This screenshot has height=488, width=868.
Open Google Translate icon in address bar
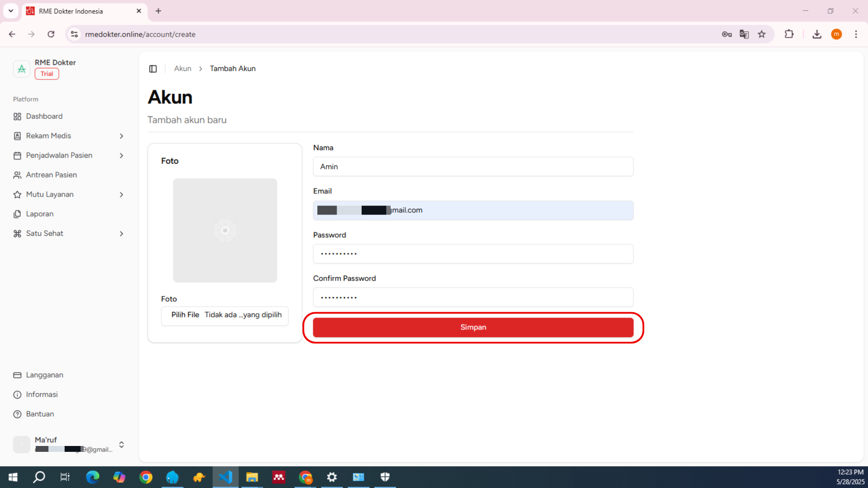pyautogui.click(x=744, y=34)
